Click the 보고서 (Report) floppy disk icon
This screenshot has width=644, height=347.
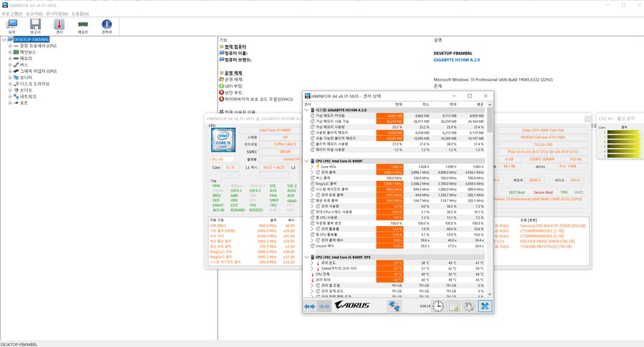coord(35,26)
